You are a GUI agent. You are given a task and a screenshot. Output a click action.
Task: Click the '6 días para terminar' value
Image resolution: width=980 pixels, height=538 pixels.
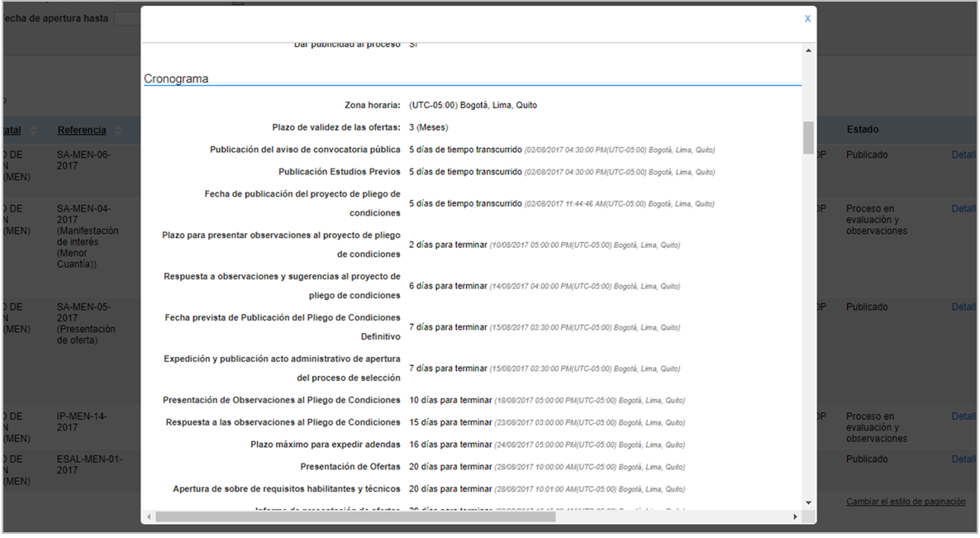pos(448,286)
